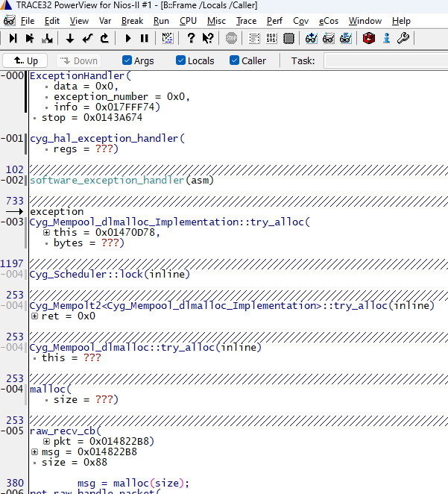448x494 pixels.
Task: Expand the 'ret = 0x0' variable node
Action: click(35, 316)
